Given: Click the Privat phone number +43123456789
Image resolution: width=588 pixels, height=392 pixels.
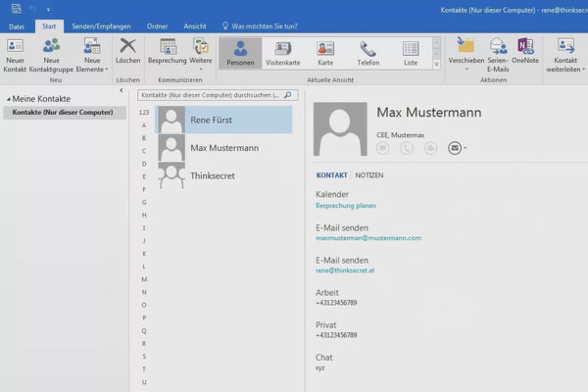Looking at the screenshot, I should pos(336,335).
